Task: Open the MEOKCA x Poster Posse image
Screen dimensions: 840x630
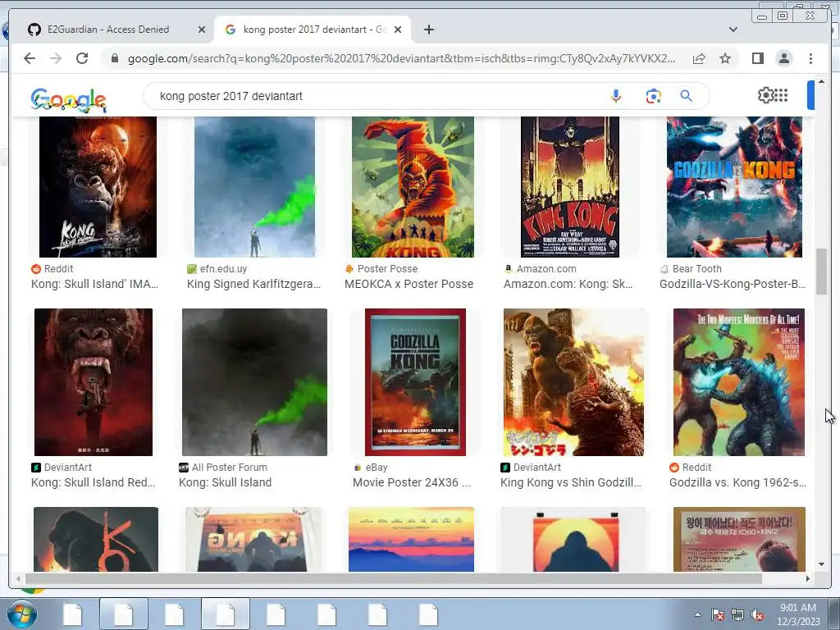Action: click(413, 187)
